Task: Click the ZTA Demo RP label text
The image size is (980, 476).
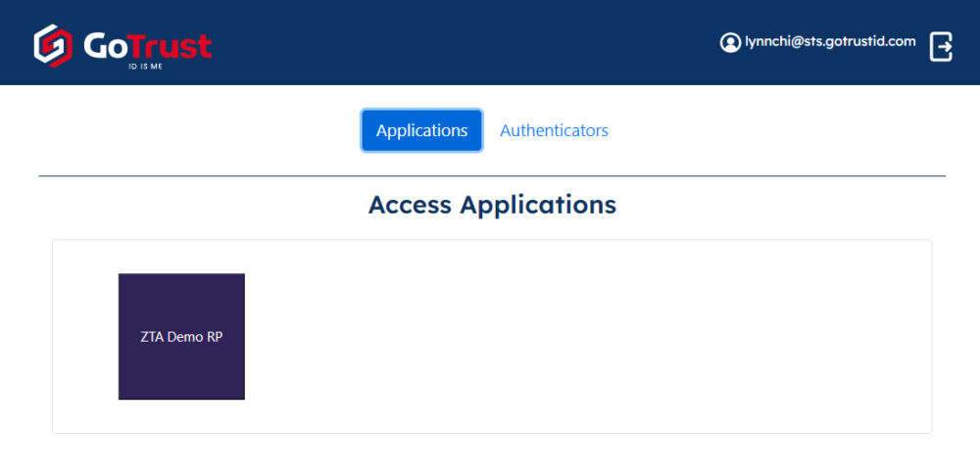Action: click(181, 336)
